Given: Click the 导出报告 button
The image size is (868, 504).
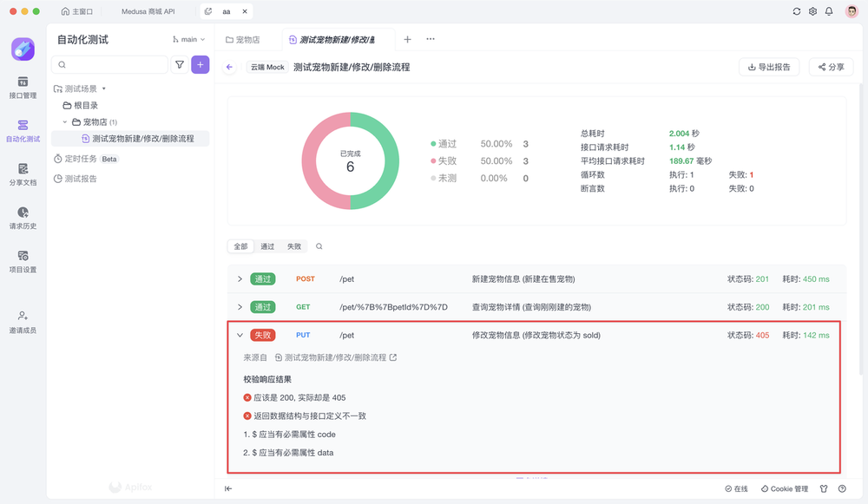Looking at the screenshot, I should click(769, 67).
